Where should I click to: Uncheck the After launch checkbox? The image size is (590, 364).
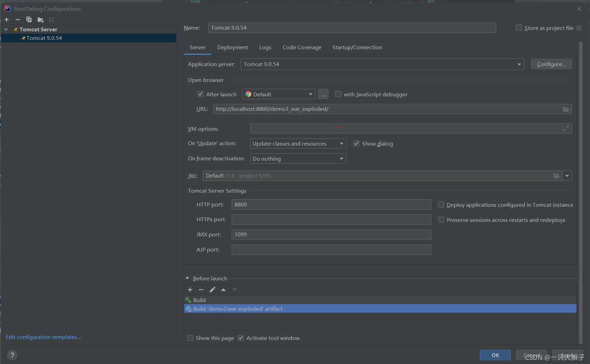tap(200, 94)
